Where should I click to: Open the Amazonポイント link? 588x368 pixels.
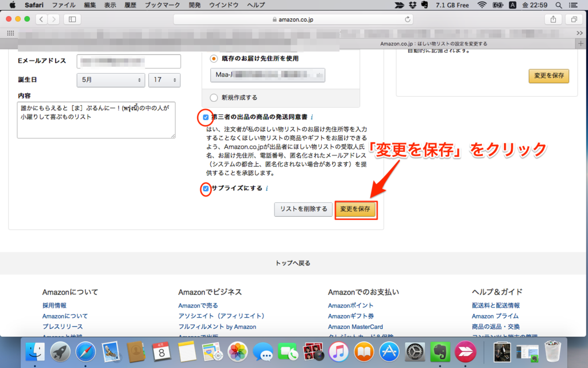tap(351, 306)
